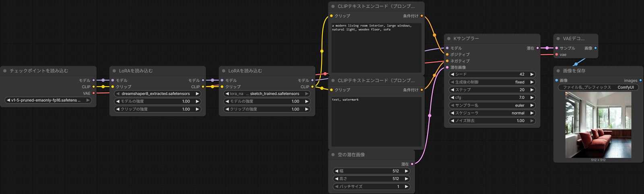The width and height of the screenshot is (644, 194).
Task: Collapse the 空の潜在画像 node via its title dot
Action: coord(333,155)
